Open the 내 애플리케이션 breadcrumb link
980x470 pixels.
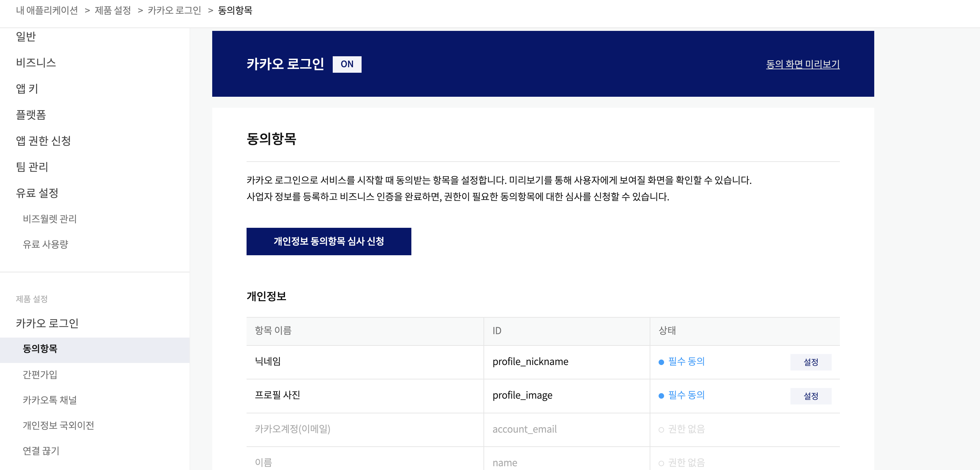[x=47, y=10]
